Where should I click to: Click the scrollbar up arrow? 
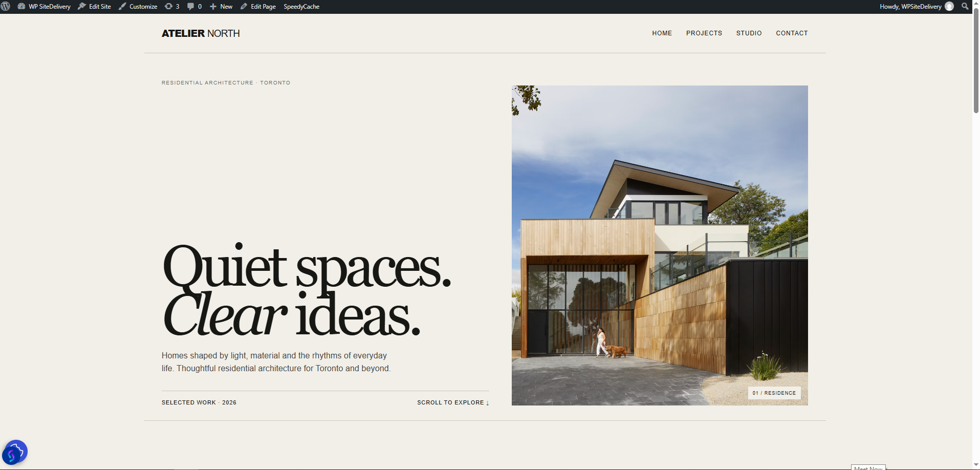pyautogui.click(x=976, y=3)
